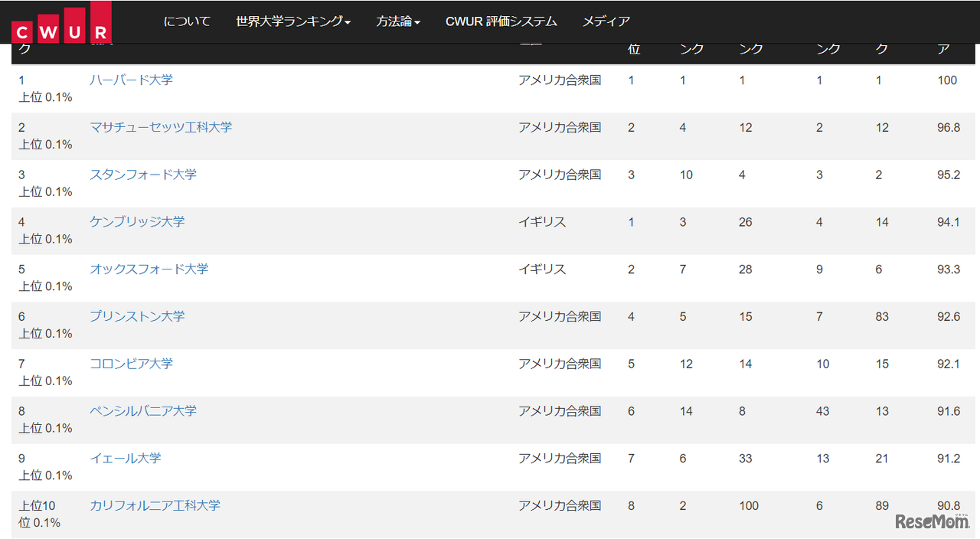The image size is (980, 539).
Task: Select the メディア menu item
Action: click(606, 21)
